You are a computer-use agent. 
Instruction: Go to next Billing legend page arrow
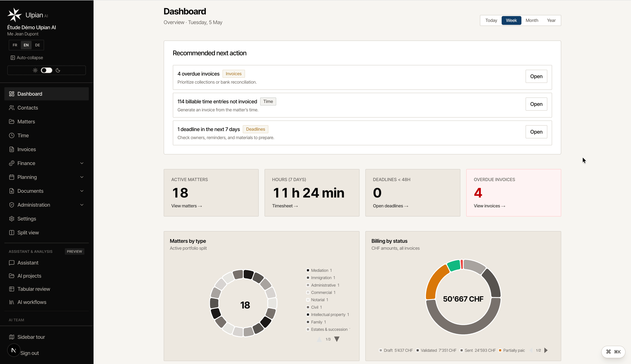[x=546, y=350]
